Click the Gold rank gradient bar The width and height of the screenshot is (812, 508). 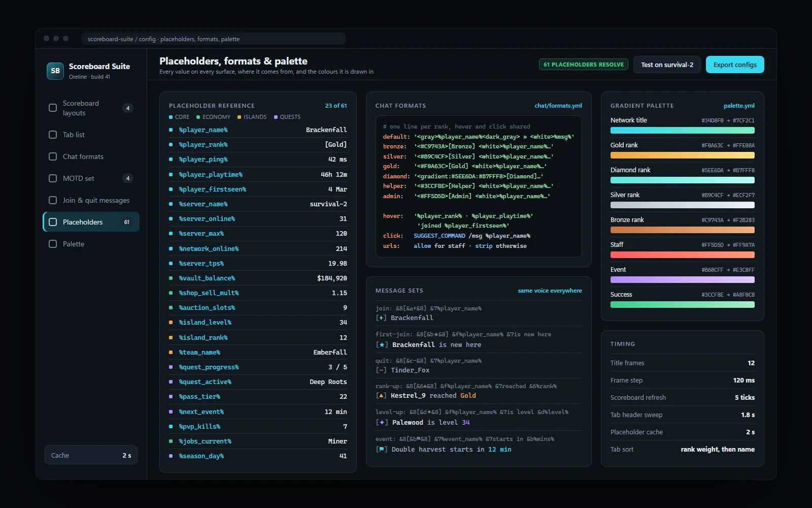683,155
